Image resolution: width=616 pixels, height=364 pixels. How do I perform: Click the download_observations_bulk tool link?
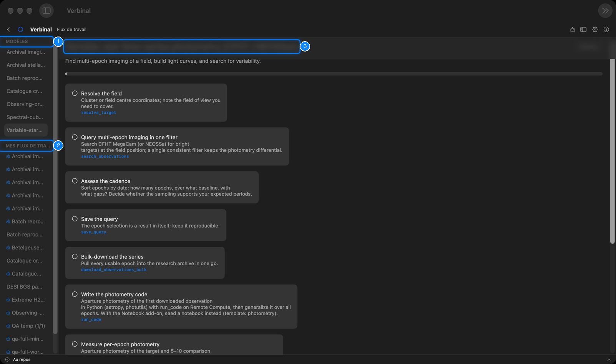(x=114, y=270)
